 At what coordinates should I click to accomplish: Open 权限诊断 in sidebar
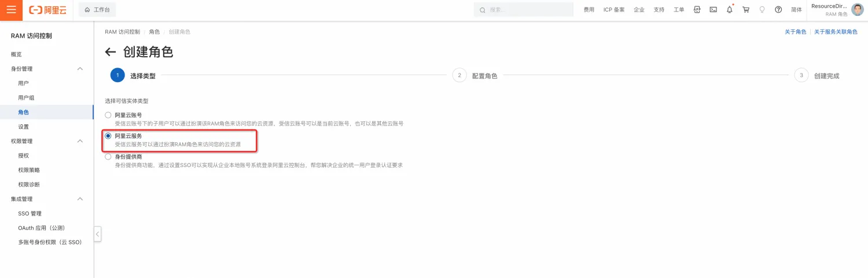[x=29, y=184]
